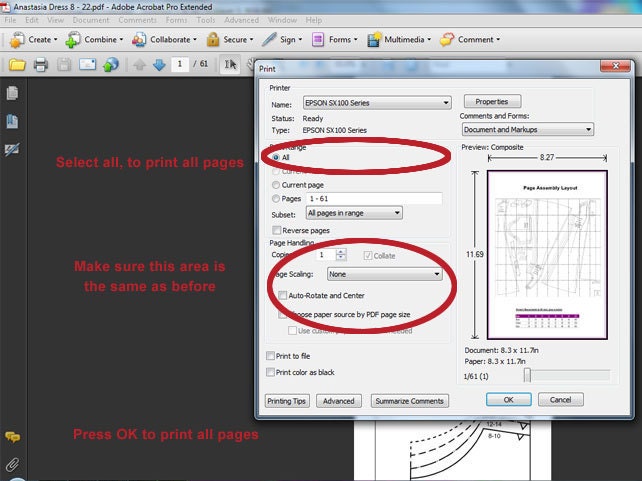Go to previous page with up arrow

(x=140, y=64)
